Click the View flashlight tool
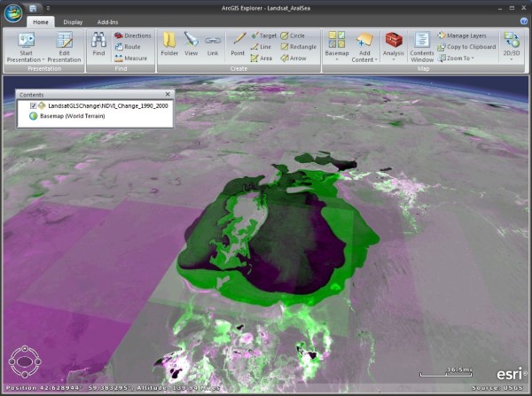 (191, 43)
